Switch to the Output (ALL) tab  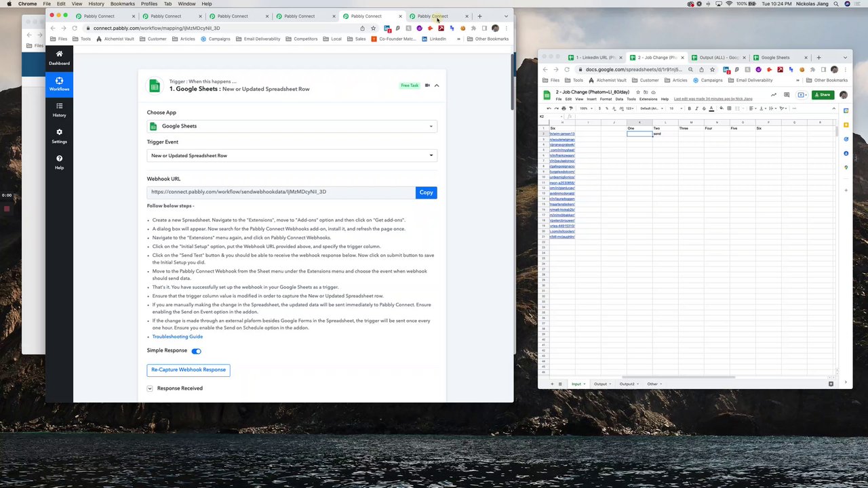coord(719,58)
